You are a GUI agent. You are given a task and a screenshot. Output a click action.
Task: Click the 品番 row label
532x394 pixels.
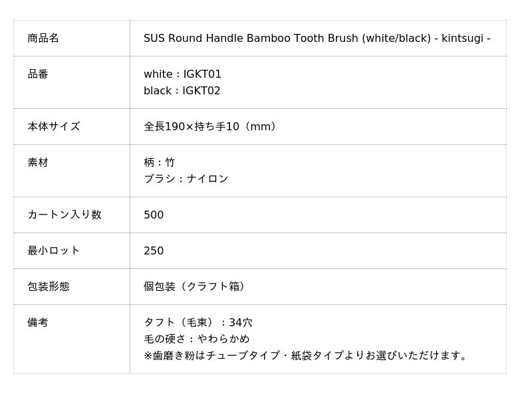tap(38, 74)
